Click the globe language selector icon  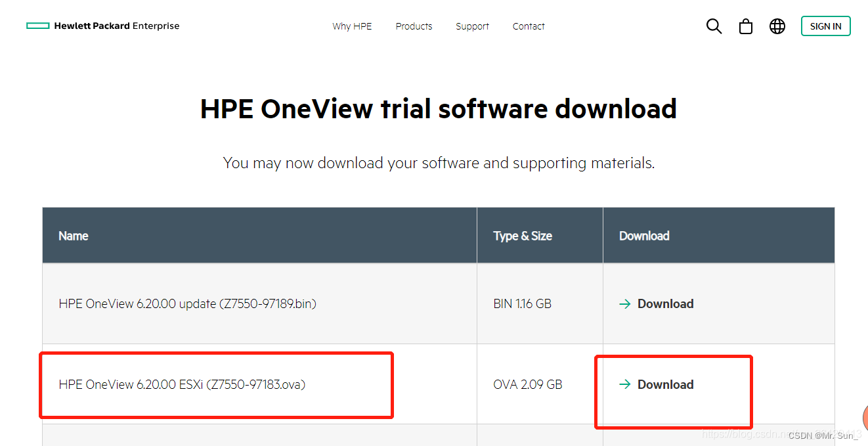pyautogui.click(x=777, y=26)
